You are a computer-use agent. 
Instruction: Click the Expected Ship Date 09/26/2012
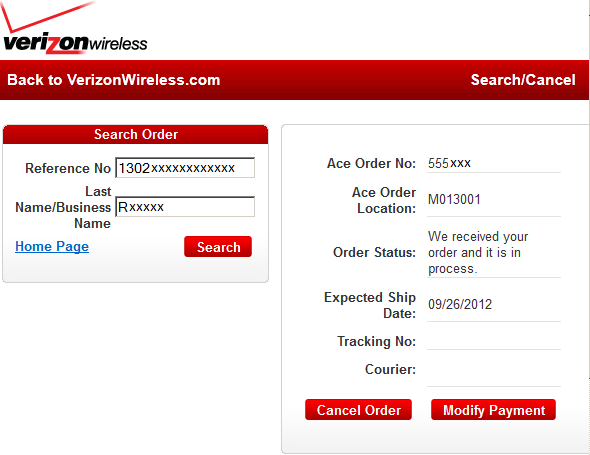point(460,304)
